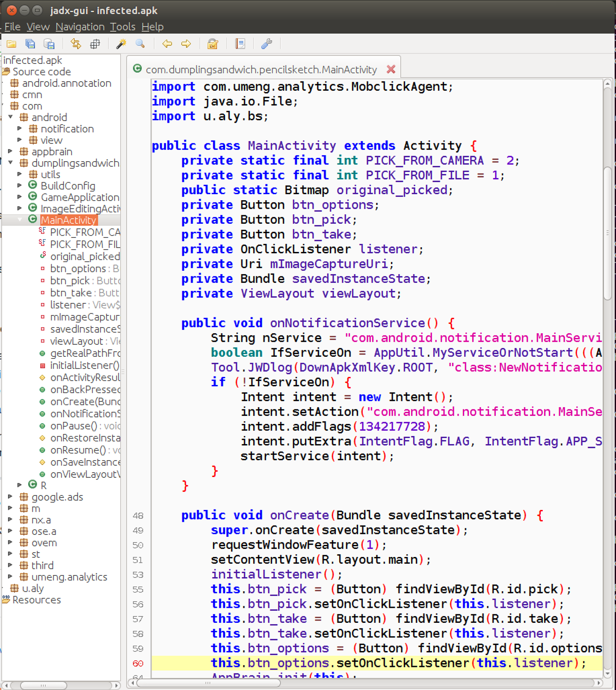
Task: Click the Back navigation arrow icon
Action: [167, 44]
